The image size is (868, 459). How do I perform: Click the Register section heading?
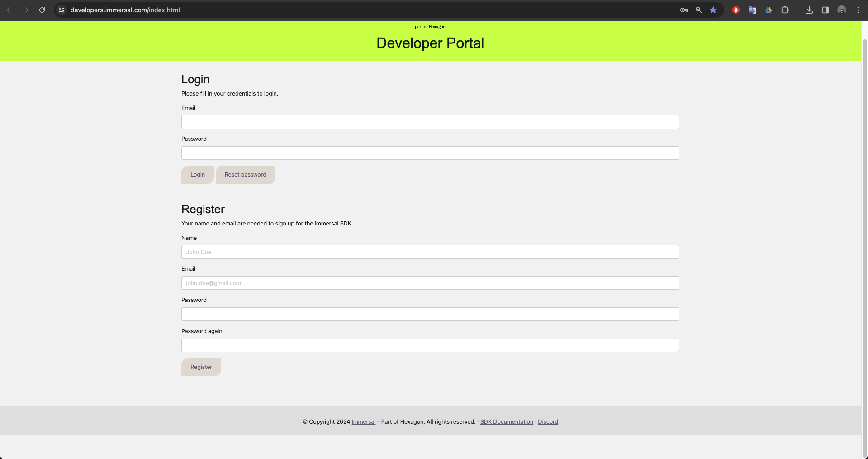203,210
